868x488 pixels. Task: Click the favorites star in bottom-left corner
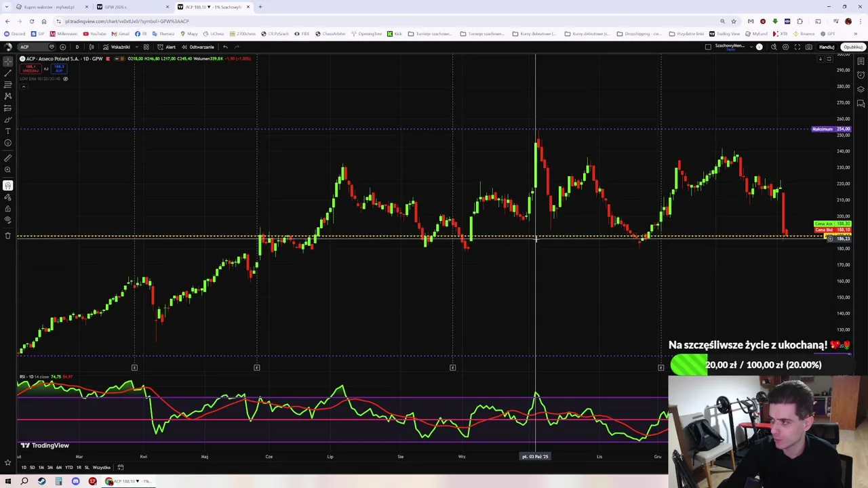pos(8,462)
